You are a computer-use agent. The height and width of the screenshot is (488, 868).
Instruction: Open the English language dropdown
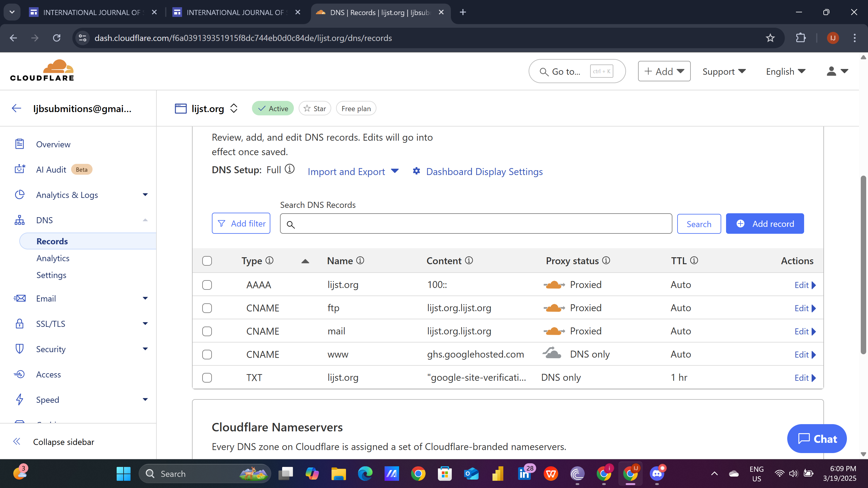(x=785, y=71)
